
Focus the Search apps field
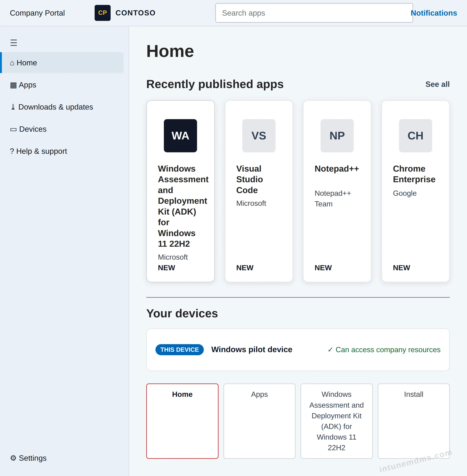coord(314,13)
